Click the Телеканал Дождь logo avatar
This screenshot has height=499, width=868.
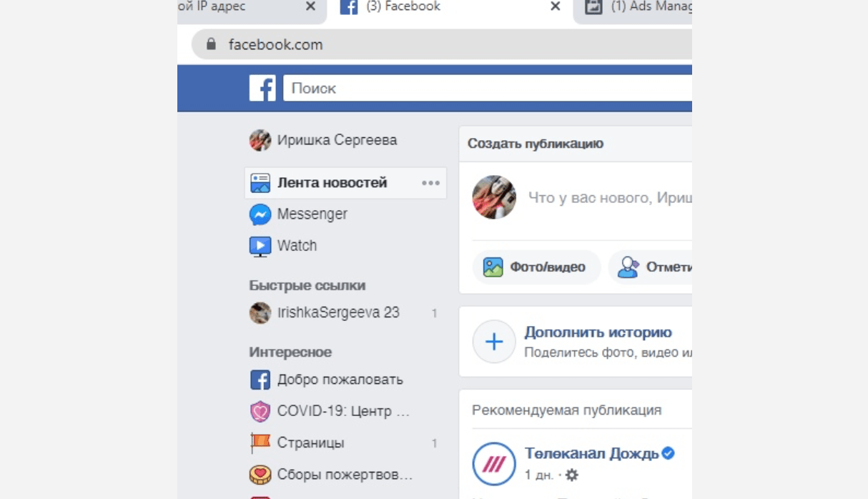[494, 464]
